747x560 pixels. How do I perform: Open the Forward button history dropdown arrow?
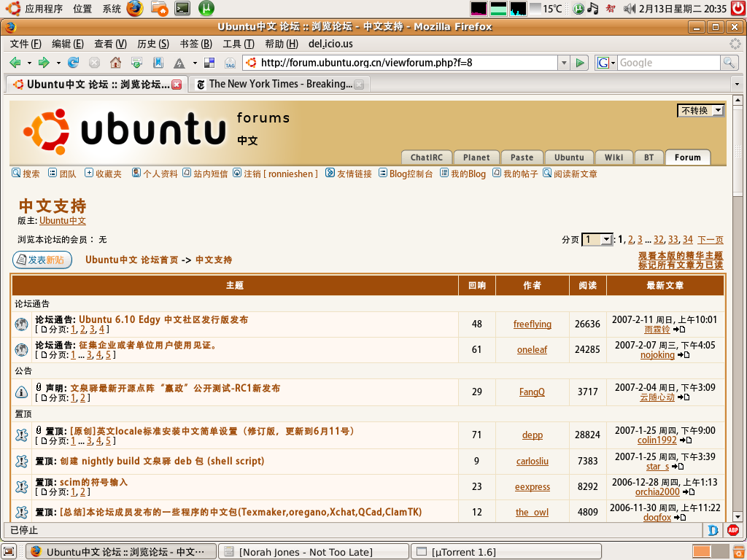pos(58,63)
